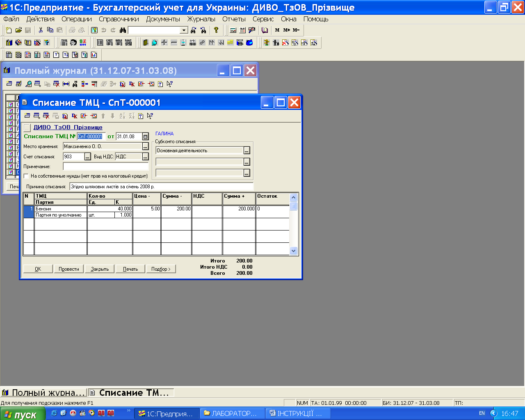
Task: Click the '...' selector for Счет списания
Action: click(87, 156)
